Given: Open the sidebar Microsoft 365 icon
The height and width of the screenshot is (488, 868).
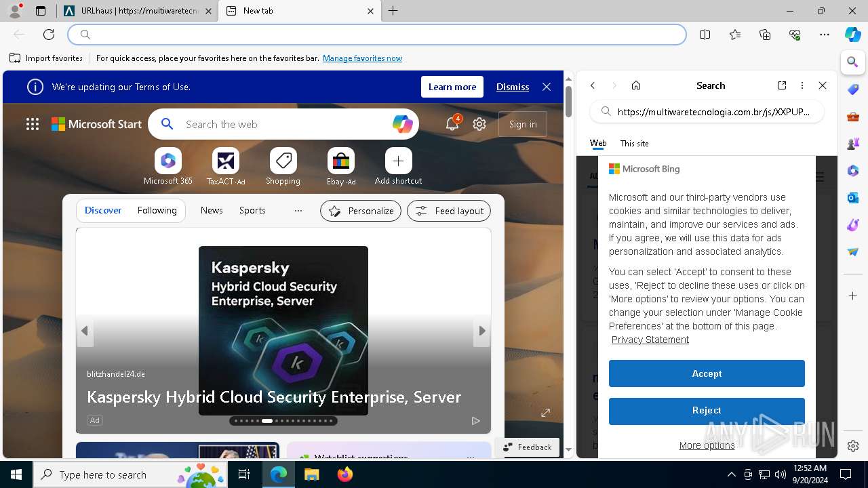Looking at the screenshot, I should pos(853,171).
